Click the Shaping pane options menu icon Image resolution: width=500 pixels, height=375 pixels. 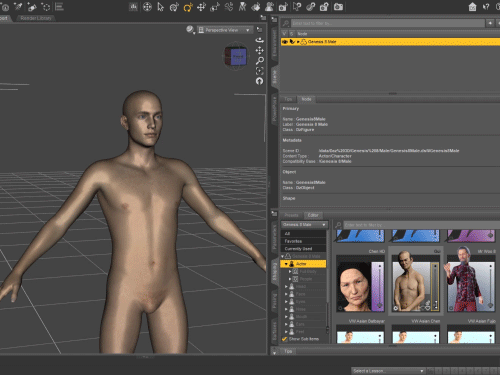(274, 213)
